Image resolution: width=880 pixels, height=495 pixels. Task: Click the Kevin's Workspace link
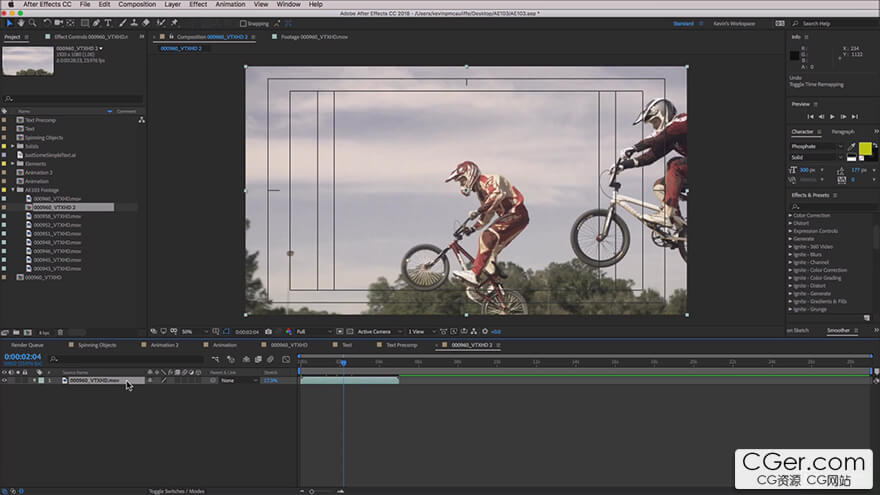[734, 24]
